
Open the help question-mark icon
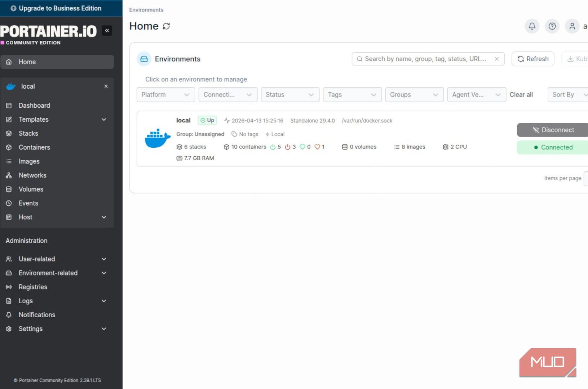(552, 26)
